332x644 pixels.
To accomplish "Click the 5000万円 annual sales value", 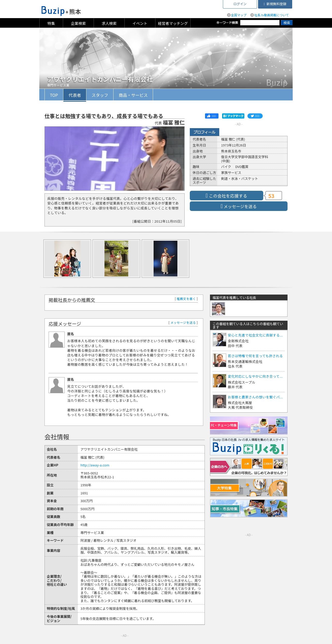I will (x=87, y=509).
